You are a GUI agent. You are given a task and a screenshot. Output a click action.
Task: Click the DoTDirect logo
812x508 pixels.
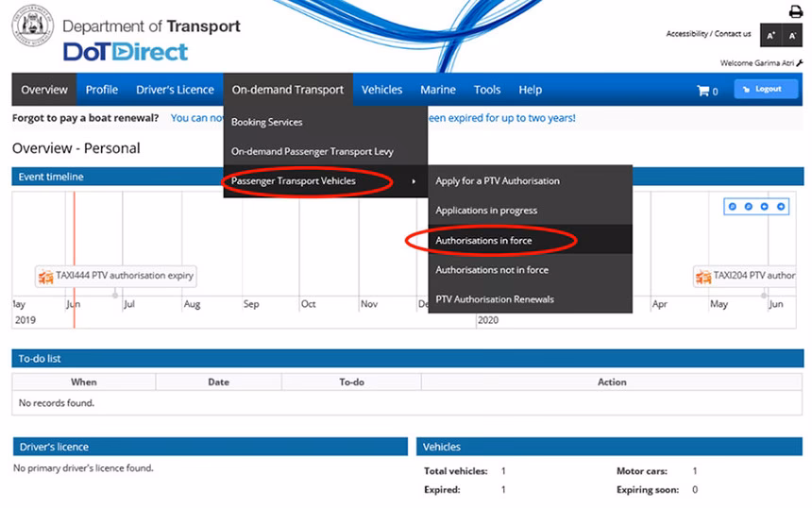[126, 51]
